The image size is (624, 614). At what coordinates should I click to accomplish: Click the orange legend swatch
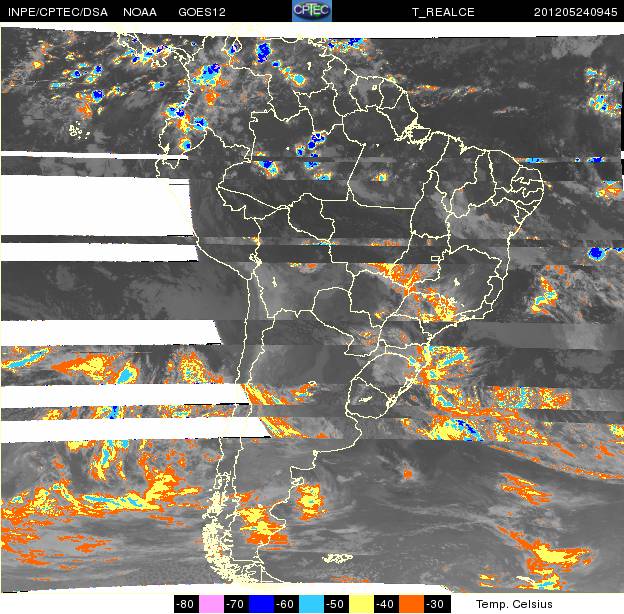coord(412,604)
